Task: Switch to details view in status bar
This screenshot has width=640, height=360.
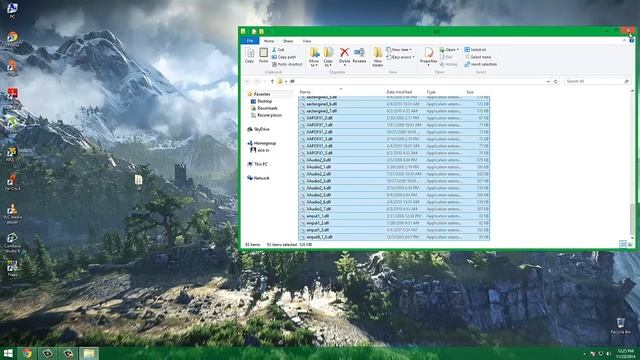Action: 622,244
